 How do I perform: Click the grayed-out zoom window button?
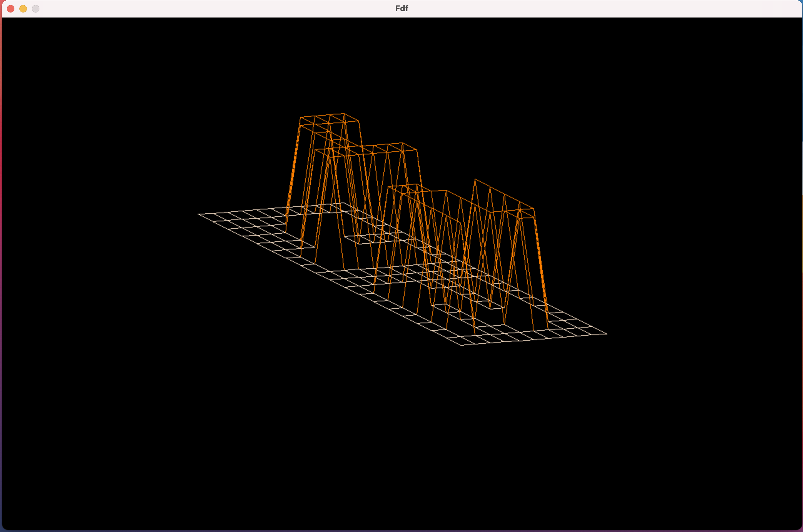tap(36, 9)
